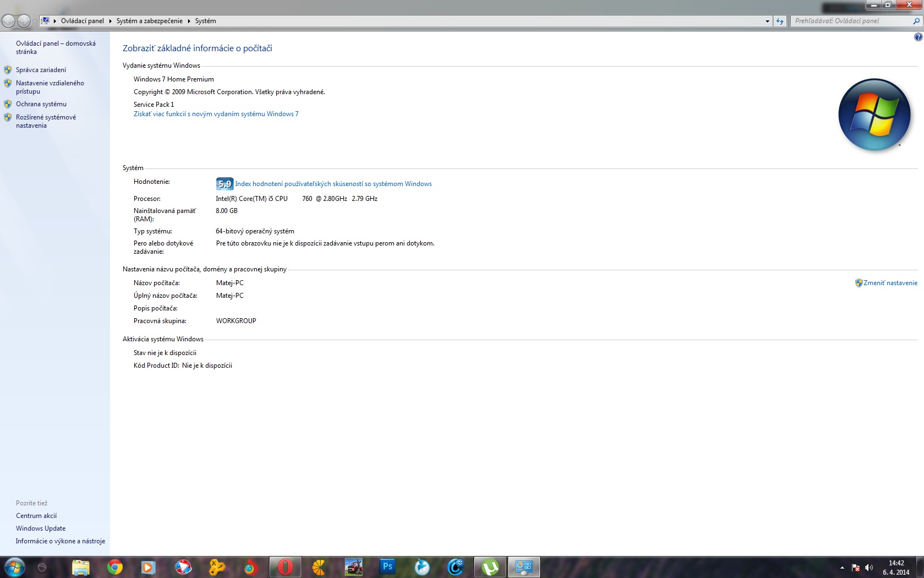Open the uTorrent taskbar button
The height and width of the screenshot is (578, 924).
[490, 567]
